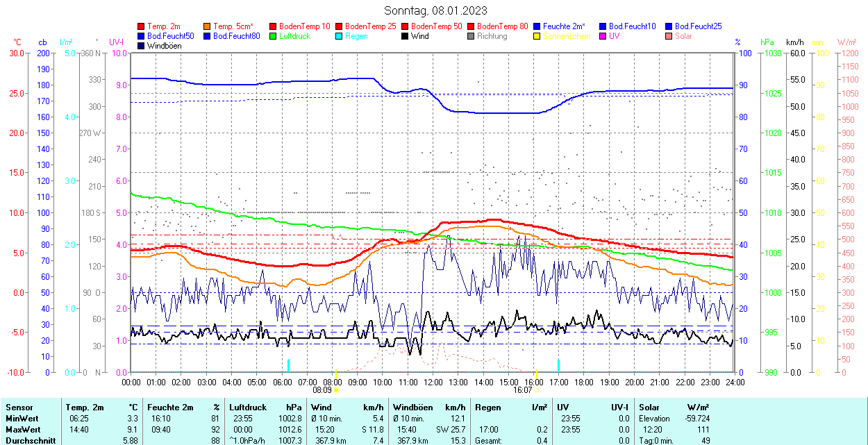Image resolution: width=868 pixels, height=445 pixels.
Task: Click the magenta UV legend swatch
Action: [x=603, y=36]
